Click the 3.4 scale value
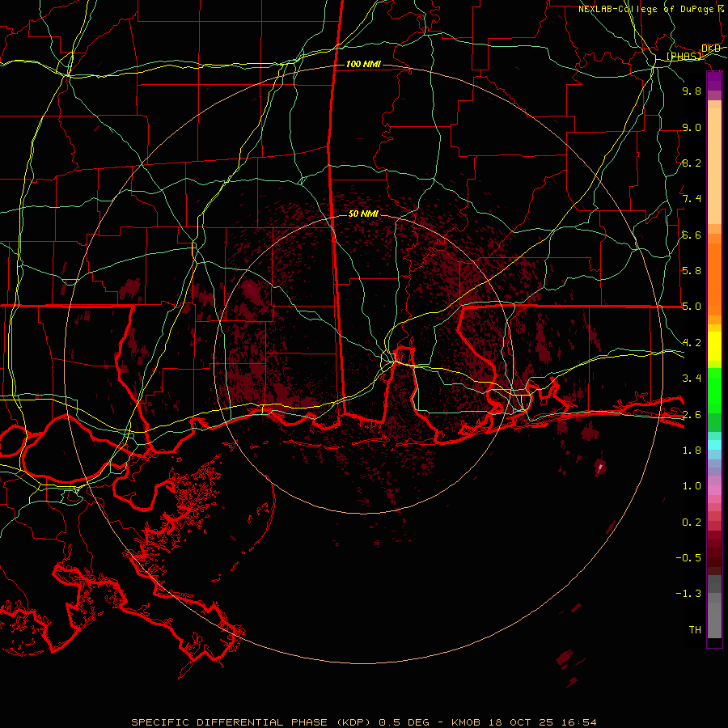Screen dimensions: 728x728 pos(692,379)
